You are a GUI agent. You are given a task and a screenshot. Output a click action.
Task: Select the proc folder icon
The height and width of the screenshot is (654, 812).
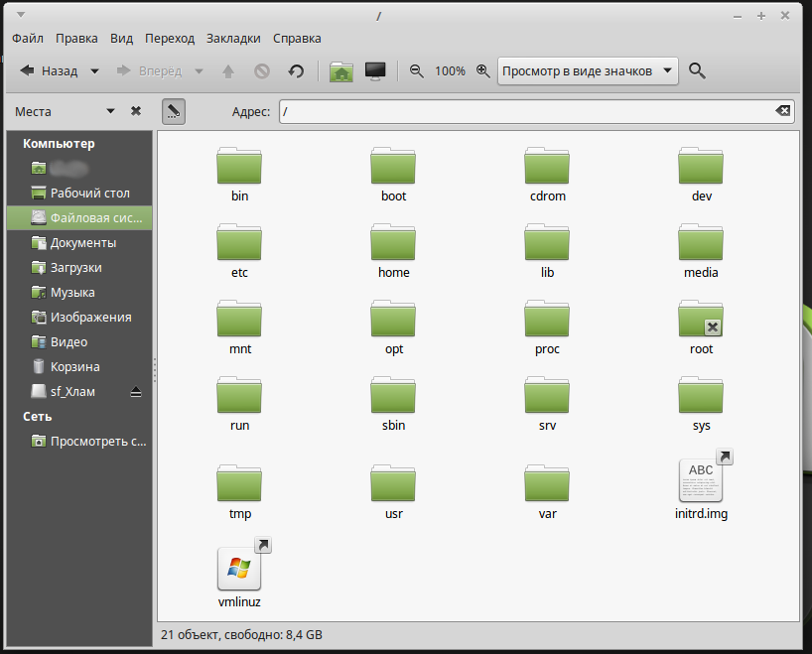click(547, 319)
